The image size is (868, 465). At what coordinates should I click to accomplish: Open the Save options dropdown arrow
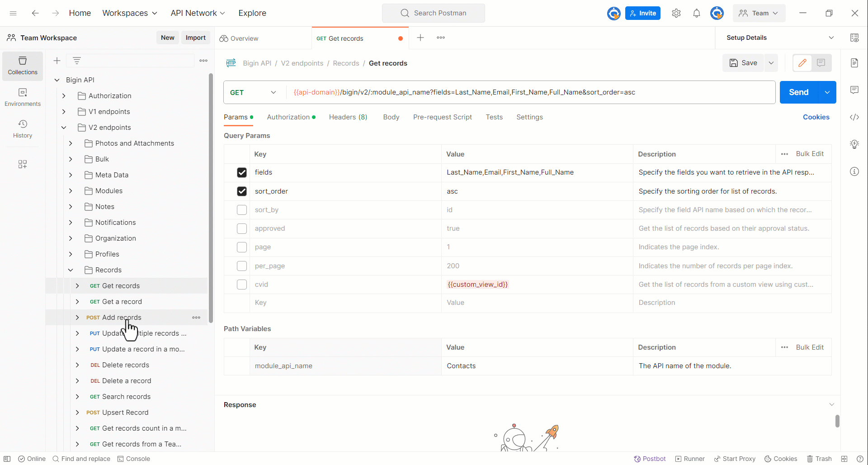click(771, 63)
